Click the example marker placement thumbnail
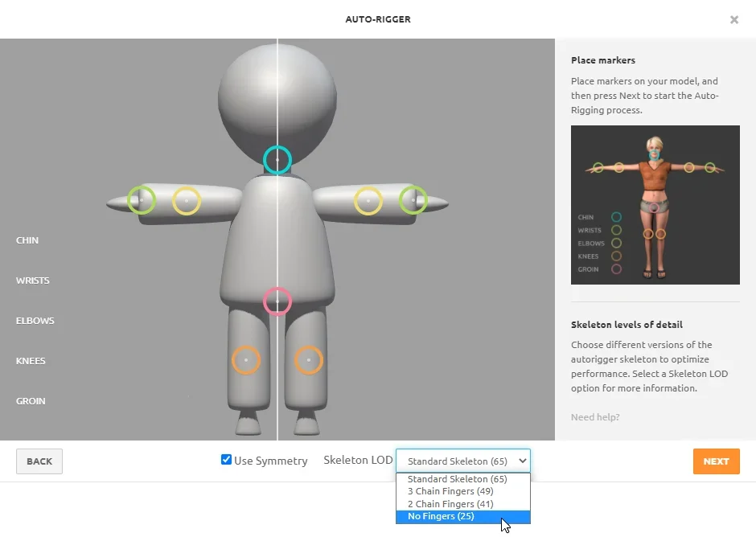Screen dimensions: 756x541 click(x=655, y=205)
